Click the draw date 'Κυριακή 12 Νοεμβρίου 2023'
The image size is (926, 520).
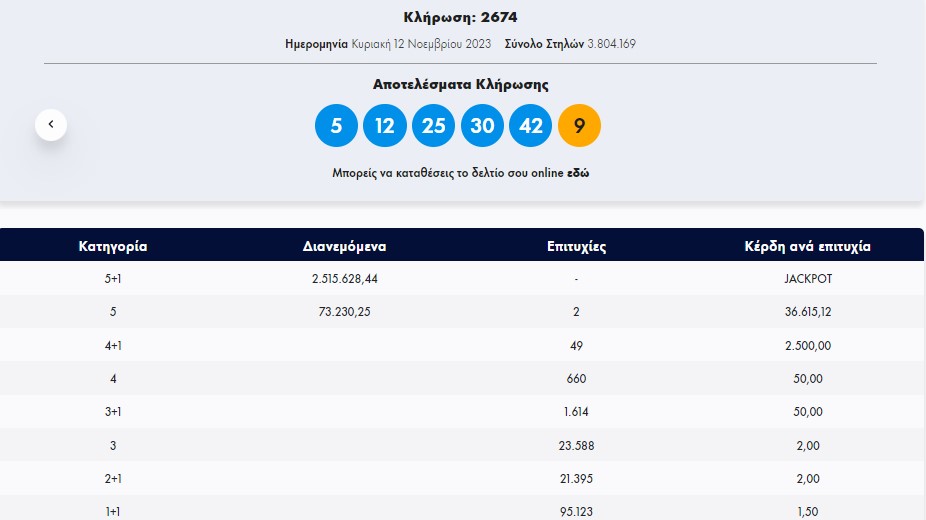coord(421,44)
